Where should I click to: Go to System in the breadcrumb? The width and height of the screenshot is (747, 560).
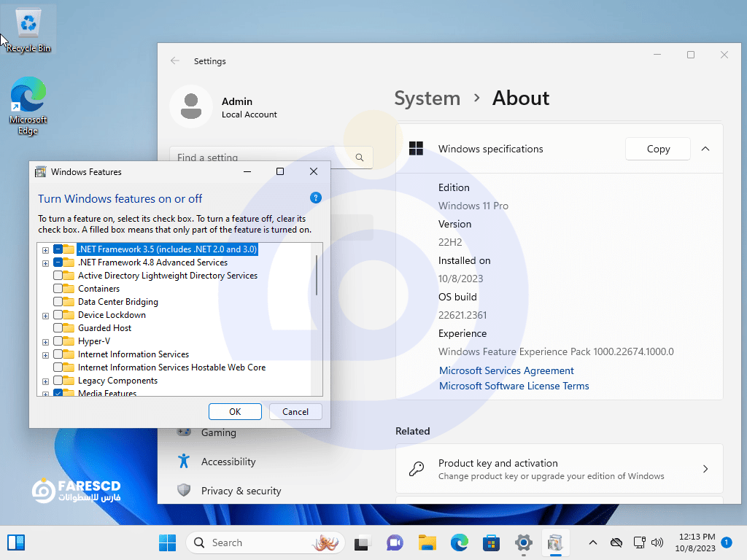[427, 98]
